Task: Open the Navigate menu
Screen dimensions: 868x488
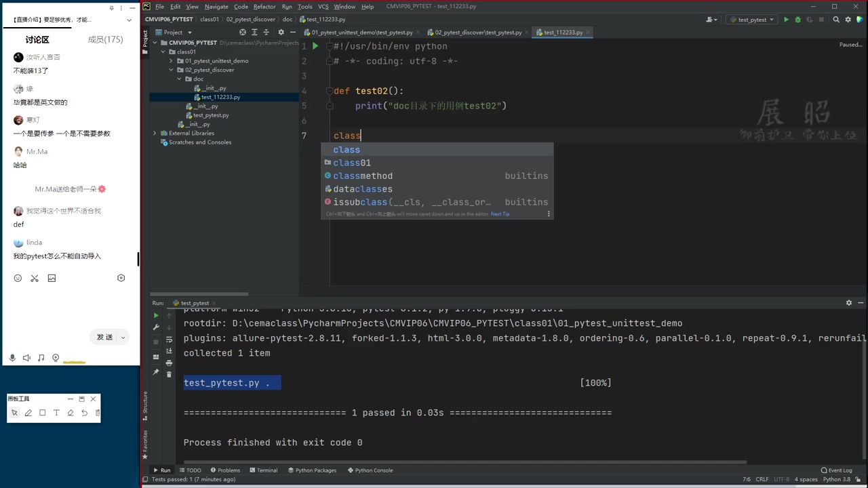Action: [216, 6]
